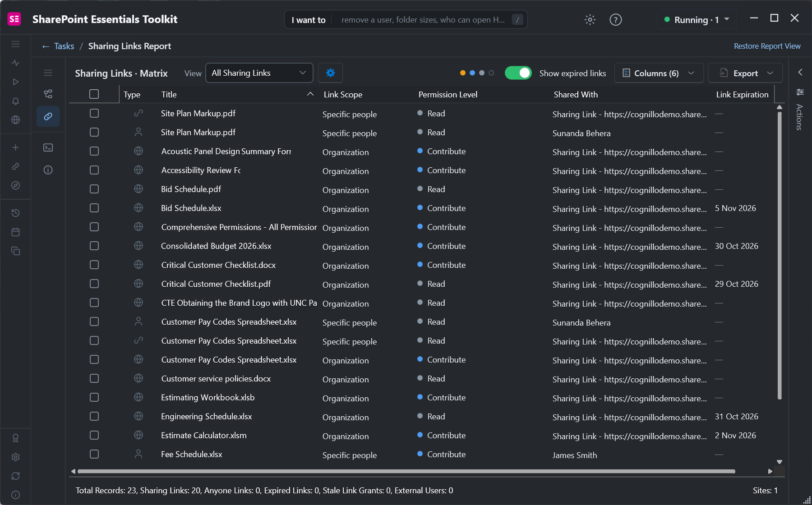Open the Estimate Calculator.xlsm row title

tap(203, 436)
